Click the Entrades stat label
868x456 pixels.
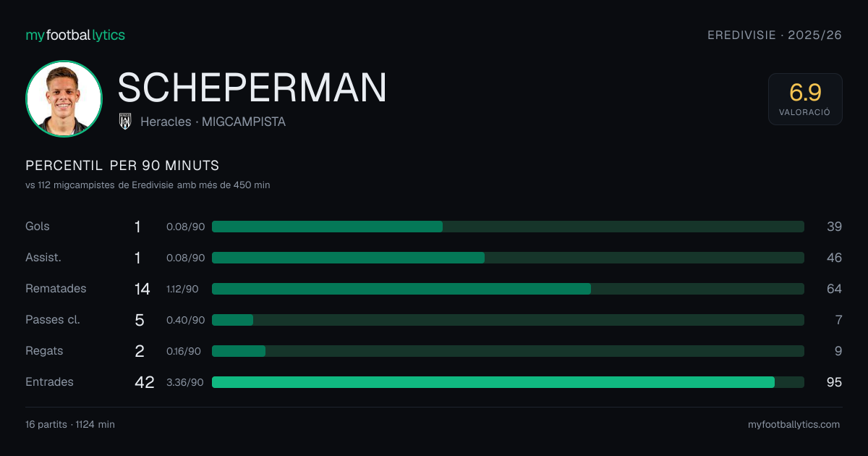click(49, 382)
